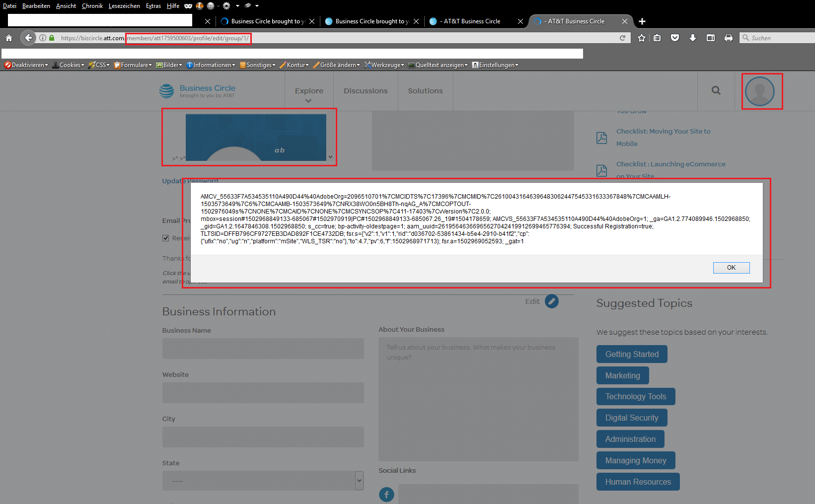Open the downloads arrow icon
Image resolution: width=815 pixels, height=504 pixels.
(x=693, y=38)
